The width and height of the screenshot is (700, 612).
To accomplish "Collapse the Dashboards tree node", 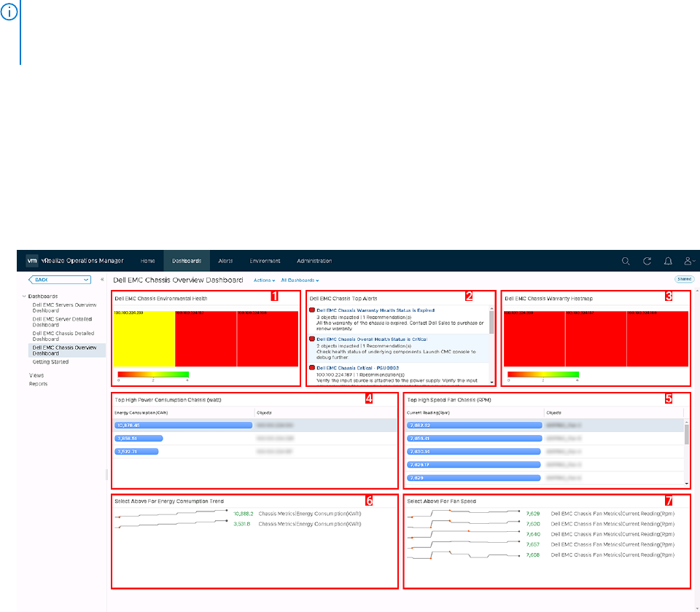I will (24, 297).
